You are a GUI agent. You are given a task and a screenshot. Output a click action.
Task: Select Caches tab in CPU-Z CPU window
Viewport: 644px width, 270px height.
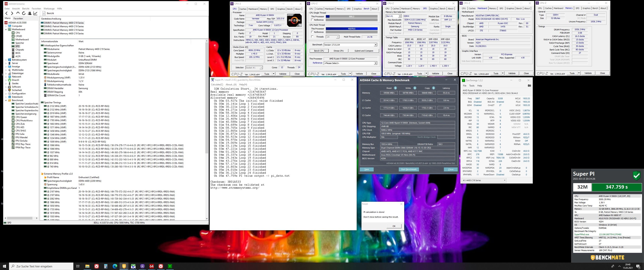click(243, 9)
